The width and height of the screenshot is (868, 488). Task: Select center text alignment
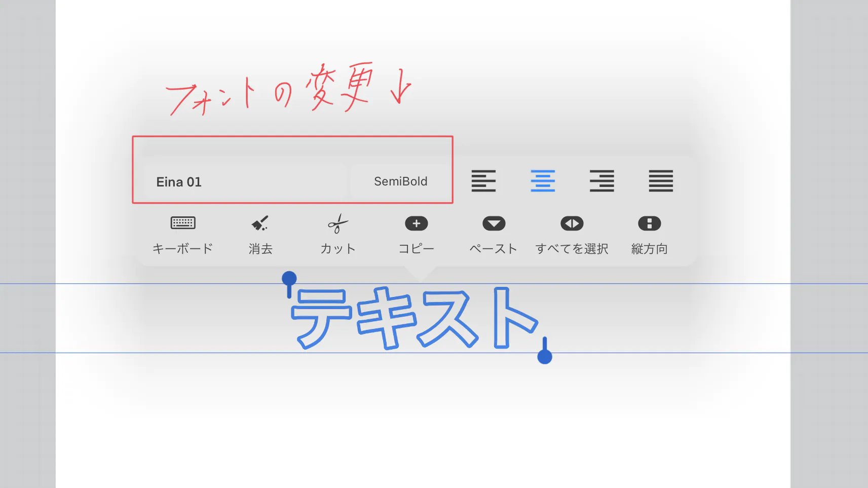(x=543, y=181)
